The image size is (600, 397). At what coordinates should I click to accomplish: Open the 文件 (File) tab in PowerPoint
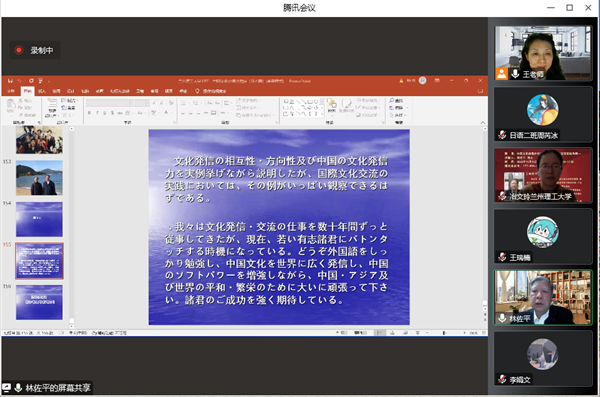click(x=11, y=91)
